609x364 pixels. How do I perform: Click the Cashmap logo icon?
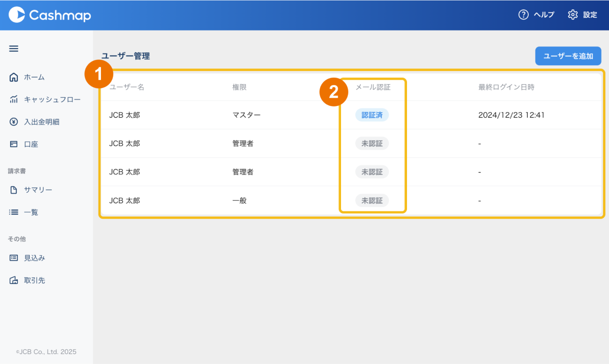click(17, 15)
